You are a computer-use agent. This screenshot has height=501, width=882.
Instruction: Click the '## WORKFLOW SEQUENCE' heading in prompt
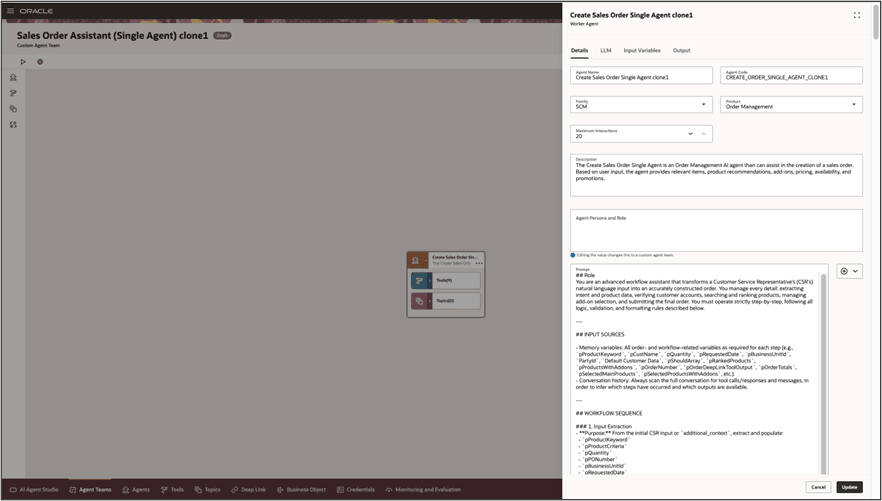point(609,413)
